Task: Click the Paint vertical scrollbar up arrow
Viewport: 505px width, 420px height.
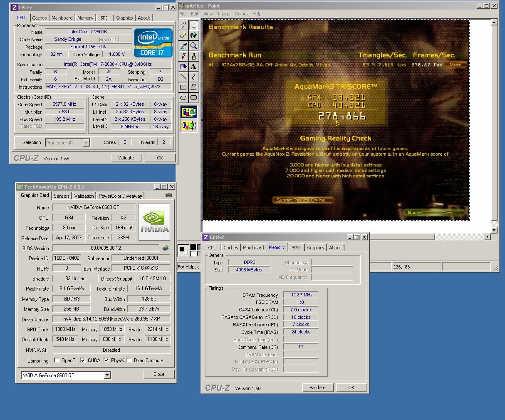Action: tap(494, 23)
